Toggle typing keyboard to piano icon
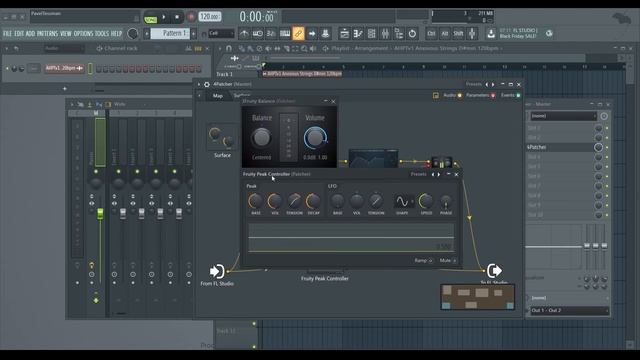Viewport: 640px width, 360px height. pos(285,34)
